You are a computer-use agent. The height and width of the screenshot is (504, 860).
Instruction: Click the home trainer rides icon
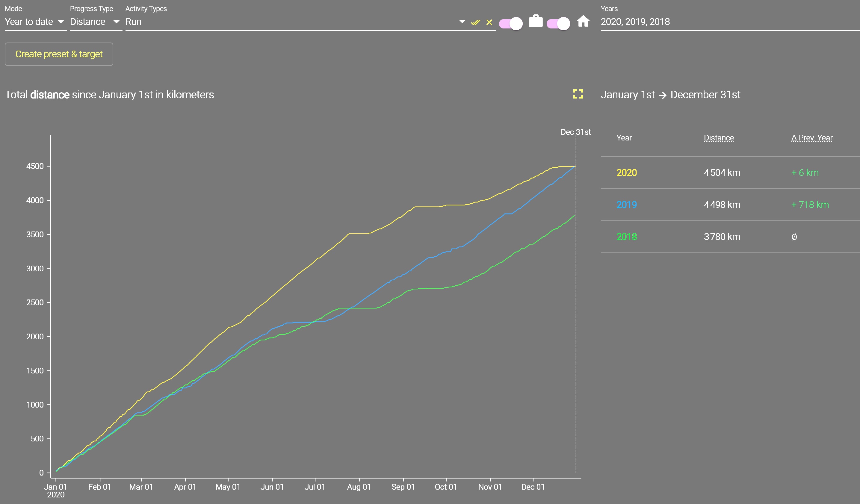583,22
